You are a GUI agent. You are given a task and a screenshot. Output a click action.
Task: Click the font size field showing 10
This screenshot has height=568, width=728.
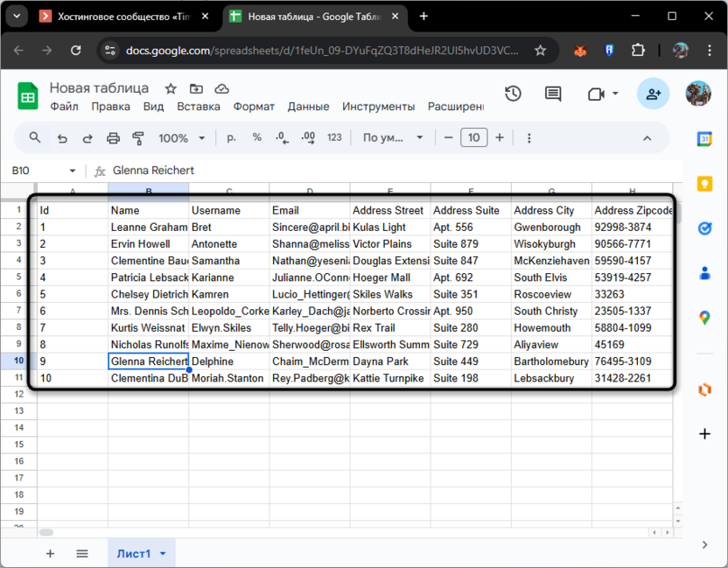(x=473, y=138)
